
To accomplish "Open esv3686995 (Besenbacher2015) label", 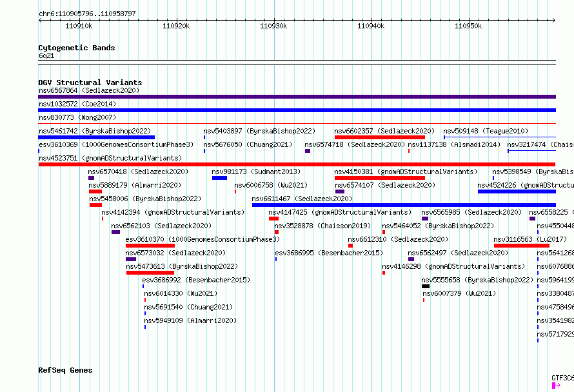I will click(329, 253).
